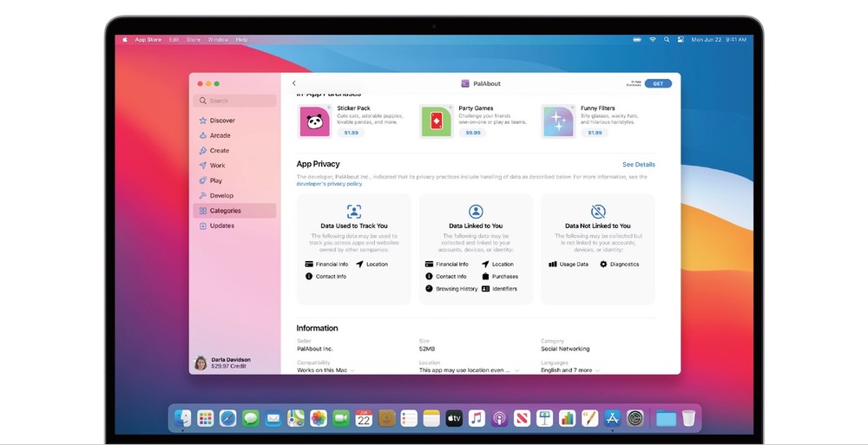Click the Party Games card icon
This screenshot has height=445, width=868.
437,121
